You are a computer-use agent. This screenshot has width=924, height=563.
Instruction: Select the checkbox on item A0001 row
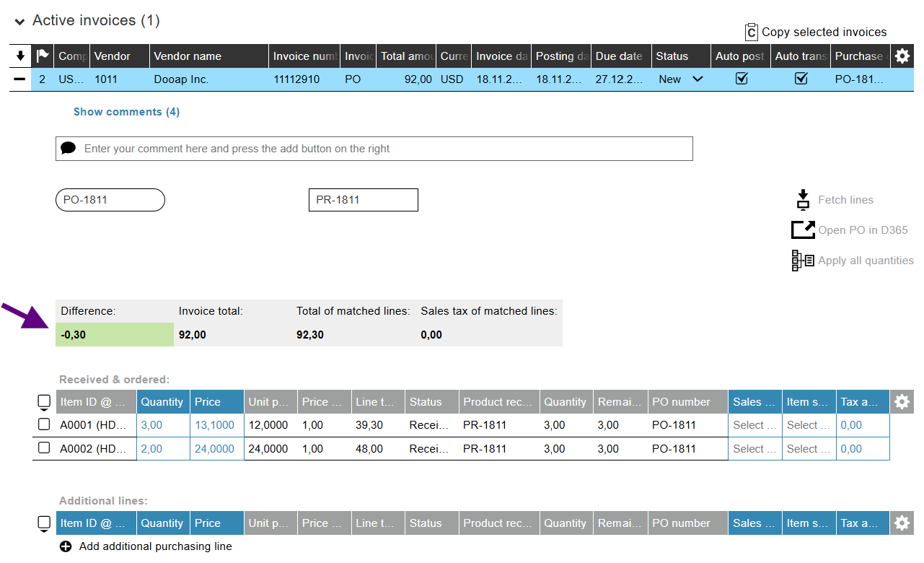44,424
